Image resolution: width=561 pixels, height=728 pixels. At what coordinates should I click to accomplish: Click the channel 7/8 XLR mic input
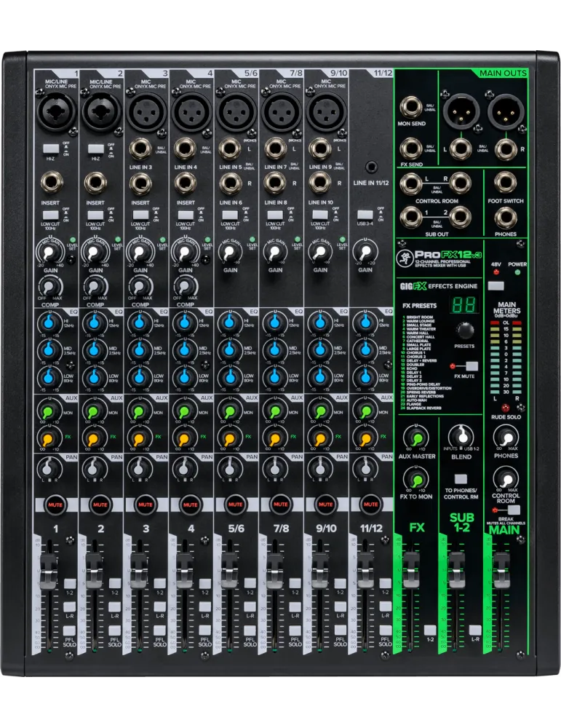(281, 111)
